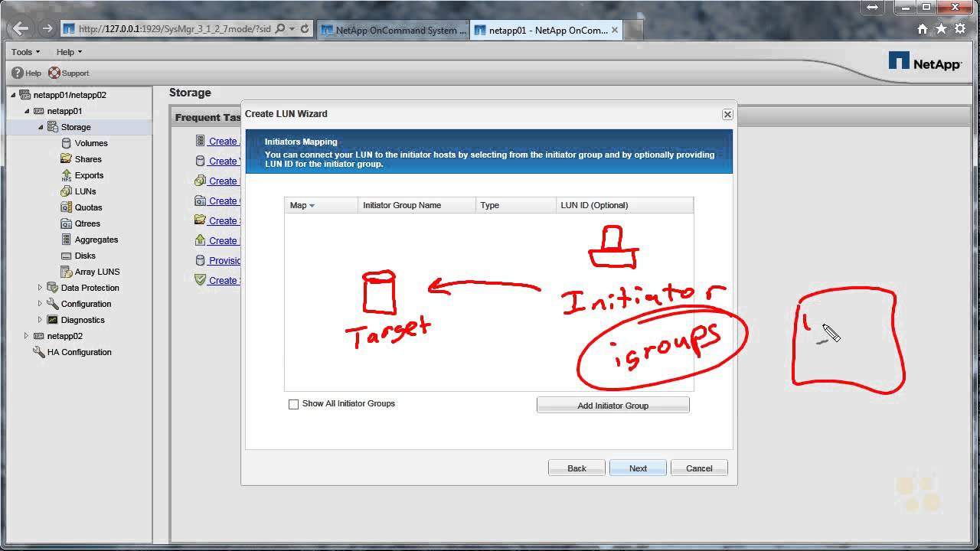Open the Help menu
The width and height of the screenshot is (980, 551).
click(x=67, y=51)
